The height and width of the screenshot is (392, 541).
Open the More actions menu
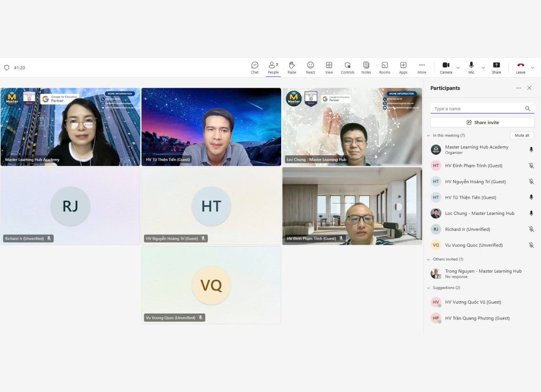click(x=422, y=68)
